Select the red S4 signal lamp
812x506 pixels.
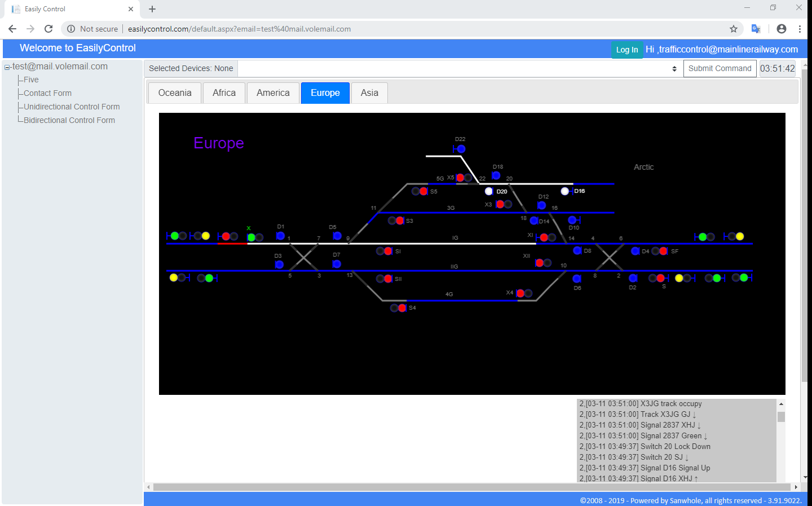click(x=402, y=308)
